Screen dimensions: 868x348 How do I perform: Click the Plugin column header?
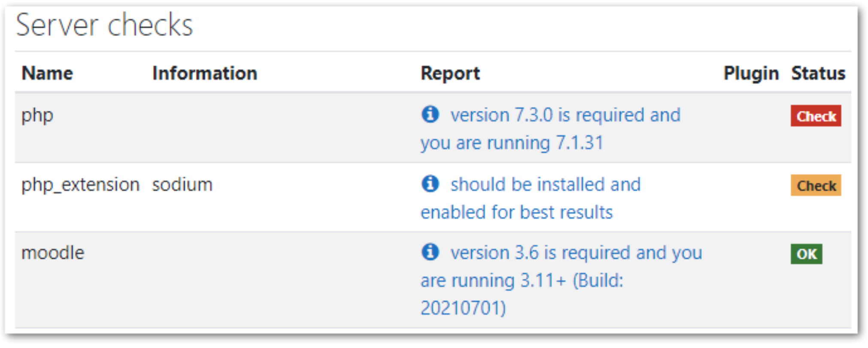[751, 73]
